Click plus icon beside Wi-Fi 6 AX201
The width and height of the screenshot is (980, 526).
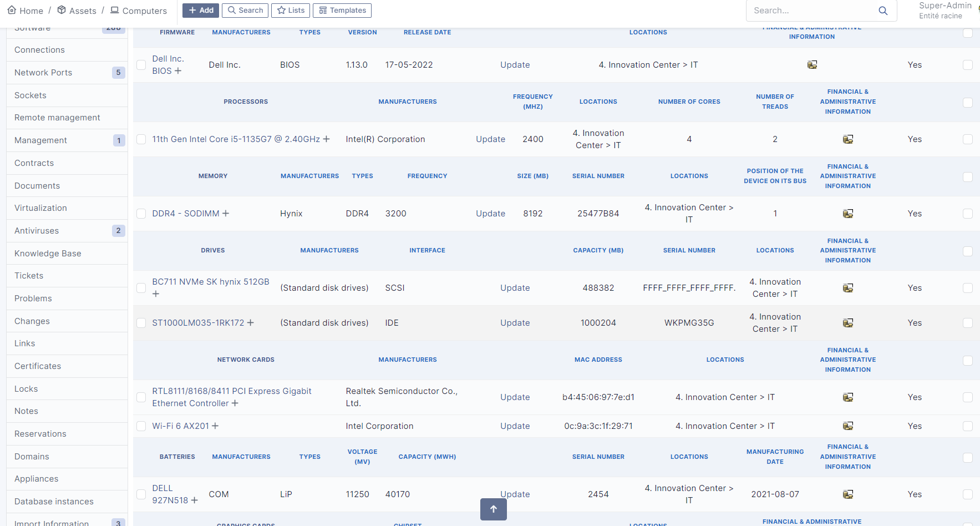pos(215,426)
